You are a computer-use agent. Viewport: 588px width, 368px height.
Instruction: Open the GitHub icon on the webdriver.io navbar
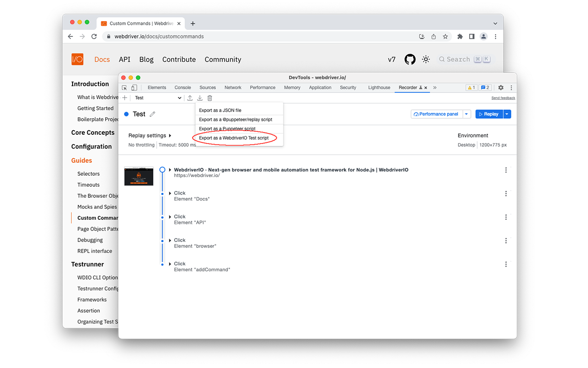410,59
